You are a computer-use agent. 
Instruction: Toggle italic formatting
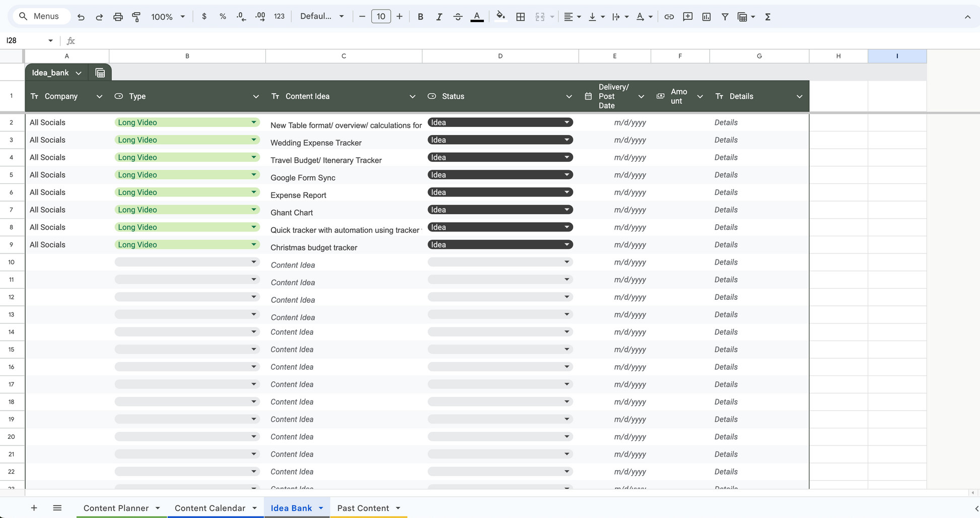point(439,17)
